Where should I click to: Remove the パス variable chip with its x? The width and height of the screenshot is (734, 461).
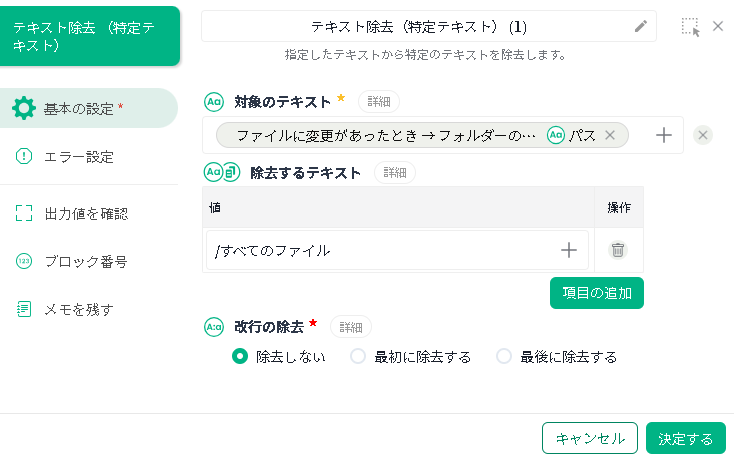[610, 135]
